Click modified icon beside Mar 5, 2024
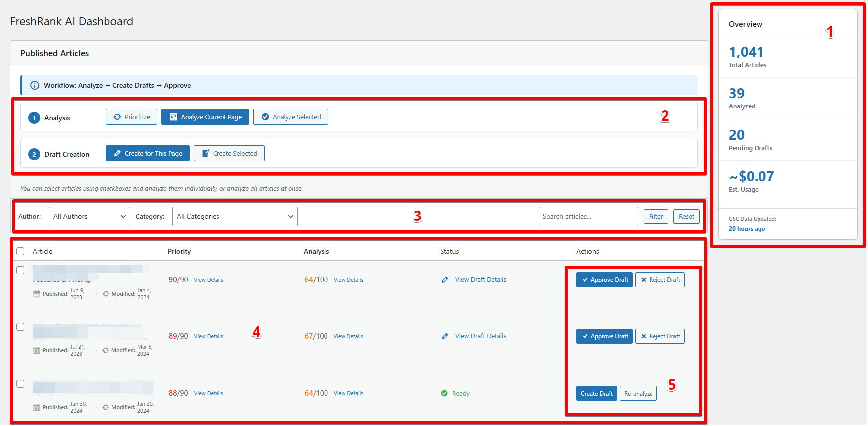This screenshot has height=426, width=868. coord(106,350)
